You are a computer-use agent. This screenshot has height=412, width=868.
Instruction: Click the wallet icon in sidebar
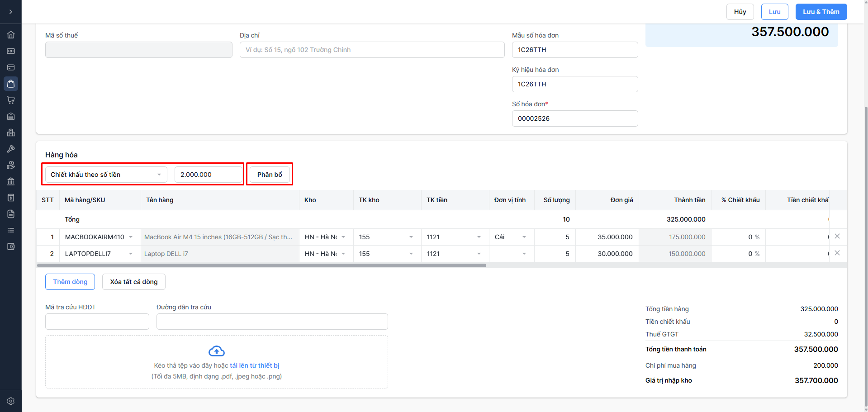tap(11, 246)
